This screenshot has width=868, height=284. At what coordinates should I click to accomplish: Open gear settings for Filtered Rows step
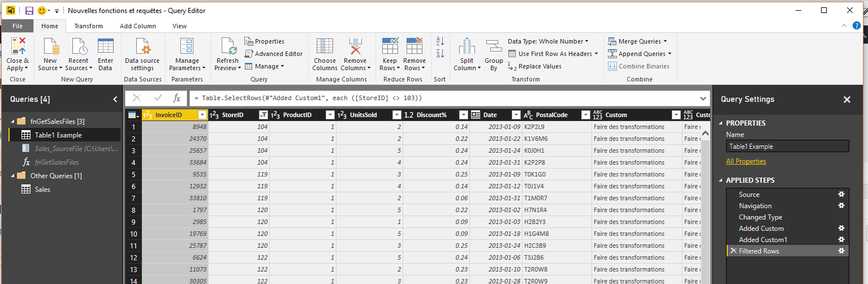[x=841, y=251]
